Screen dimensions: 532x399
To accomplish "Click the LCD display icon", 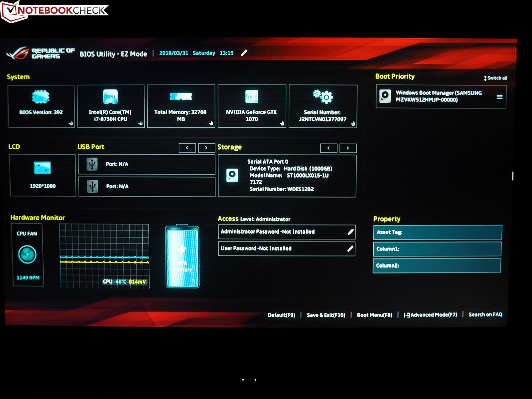I will [43, 168].
